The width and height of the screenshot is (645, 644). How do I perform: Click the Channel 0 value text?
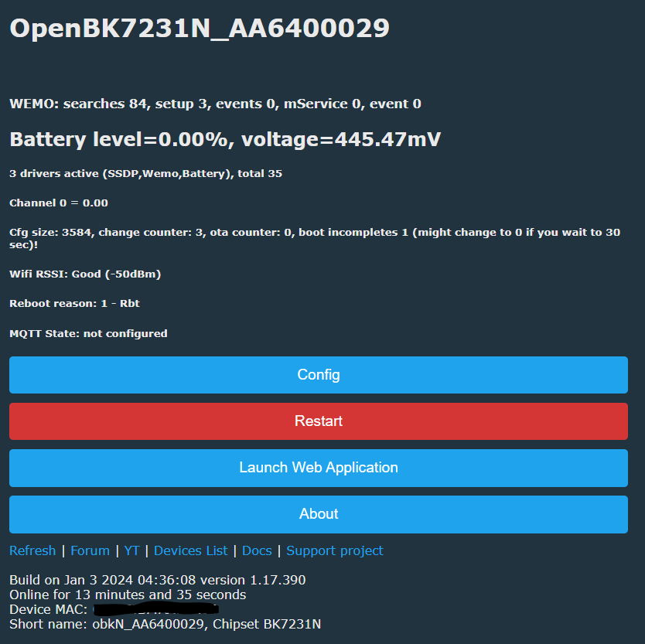(x=59, y=203)
